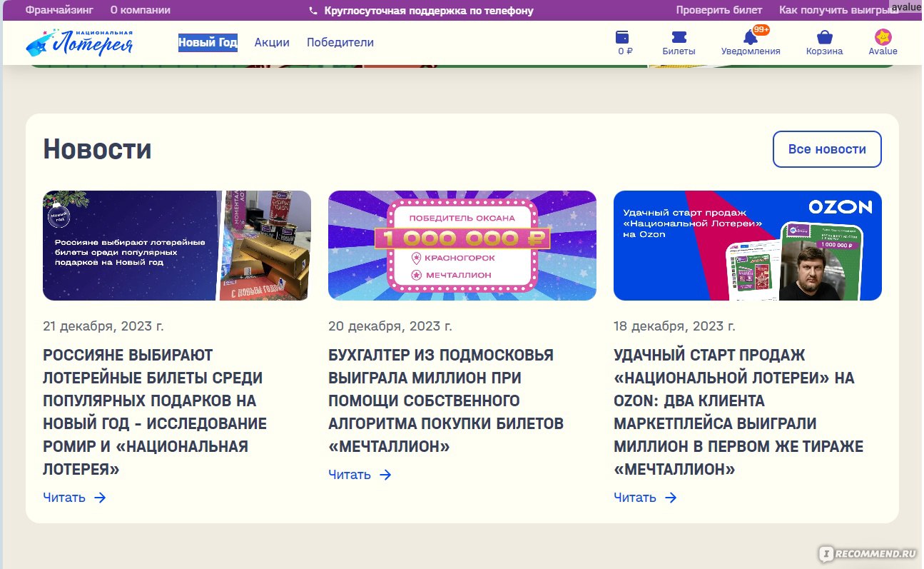924x569 pixels.
Task: Open Франчайзинг in the top bar
Action: point(59,10)
